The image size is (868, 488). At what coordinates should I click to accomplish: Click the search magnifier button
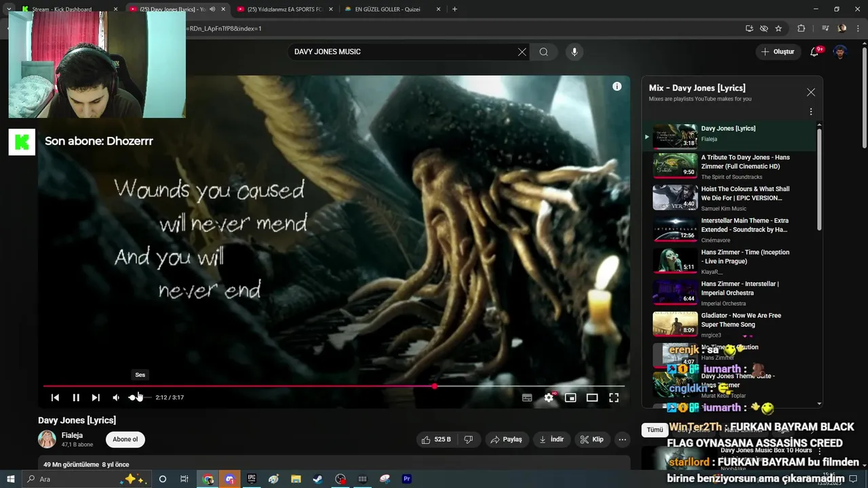544,52
